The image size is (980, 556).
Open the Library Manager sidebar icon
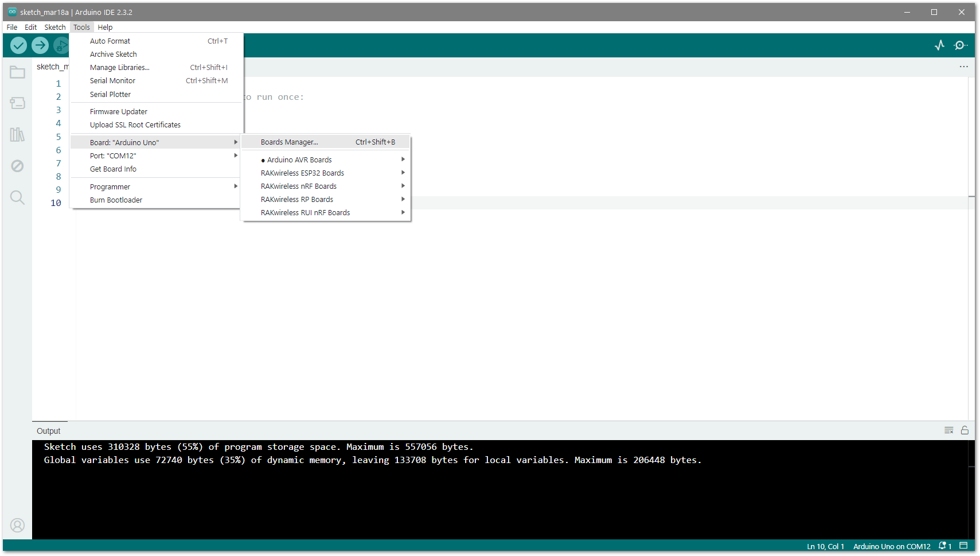click(x=17, y=134)
